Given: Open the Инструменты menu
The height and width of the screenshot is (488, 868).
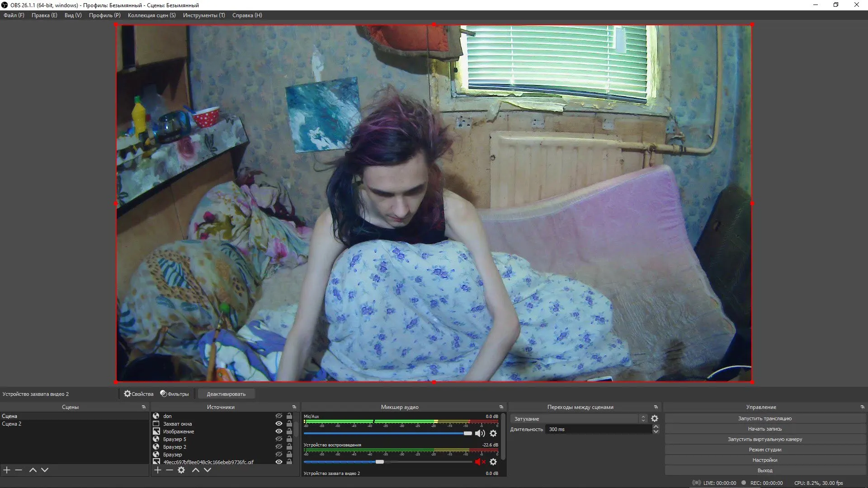Looking at the screenshot, I should coord(203,15).
